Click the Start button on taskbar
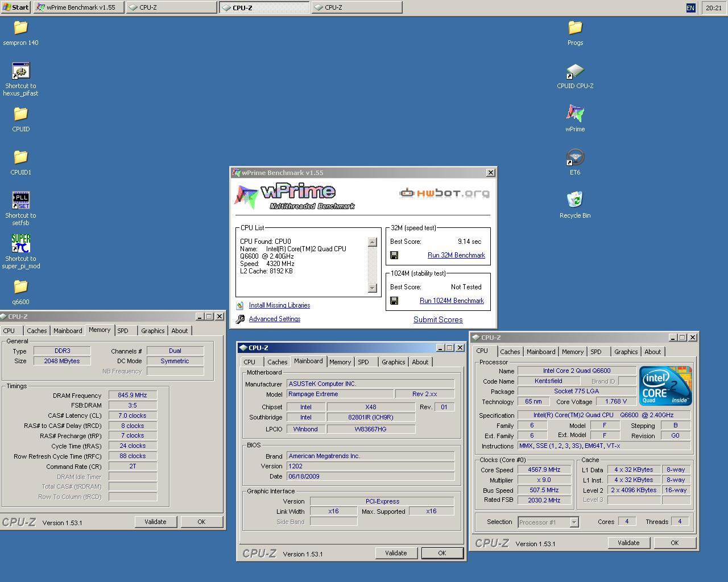This screenshot has height=582, width=728. pyautogui.click(x=16, y=7)
